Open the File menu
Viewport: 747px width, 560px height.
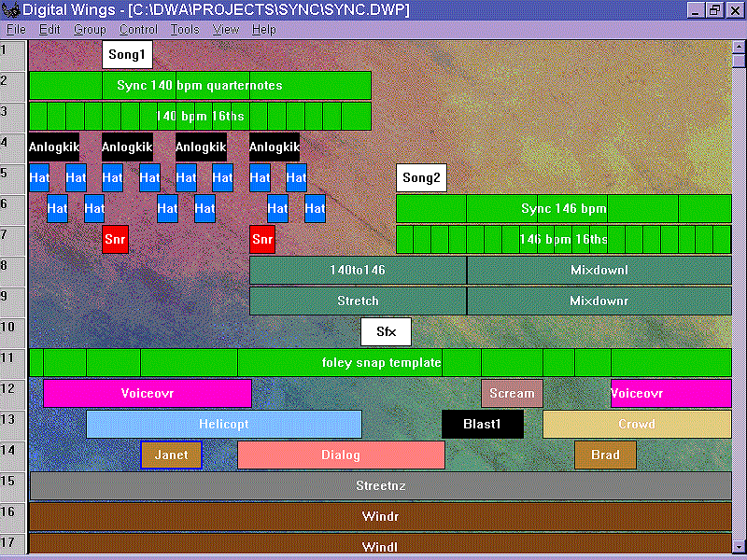[16, 30]
